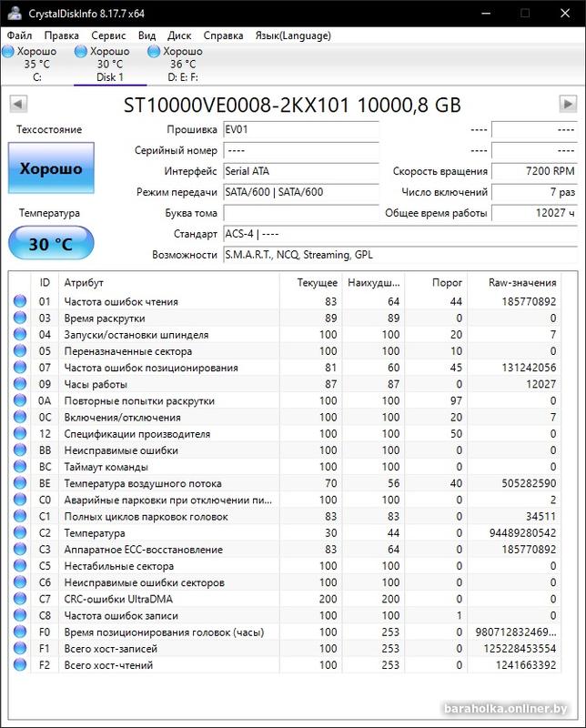
Task: Click the 30 °C temperature button
Action: (51, 243)
